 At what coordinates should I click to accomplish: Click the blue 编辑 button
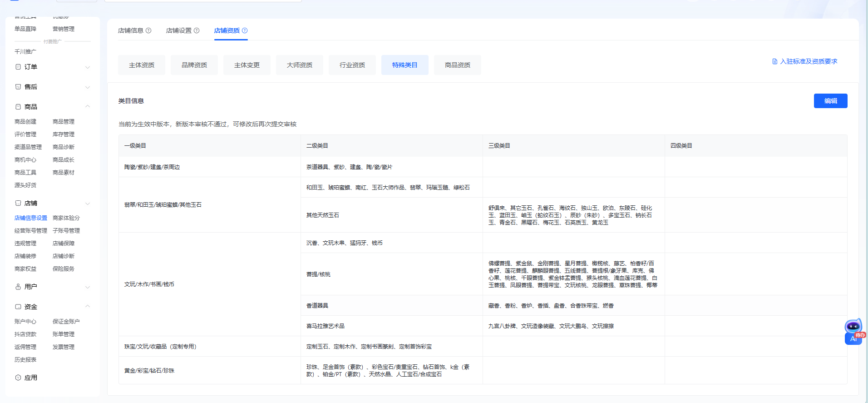coord(830,101)
